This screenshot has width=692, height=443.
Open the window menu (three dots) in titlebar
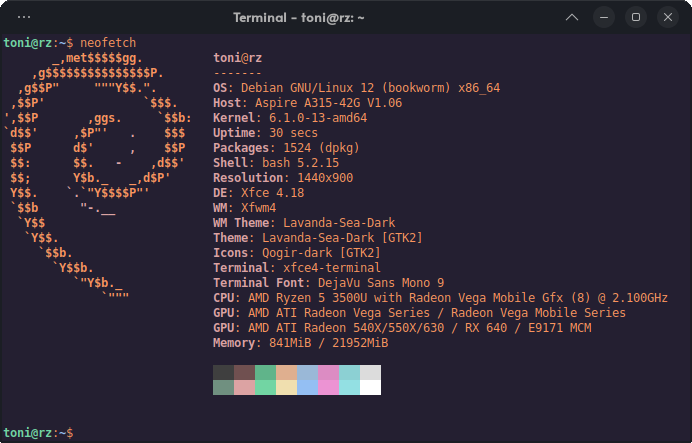(24, 17)
